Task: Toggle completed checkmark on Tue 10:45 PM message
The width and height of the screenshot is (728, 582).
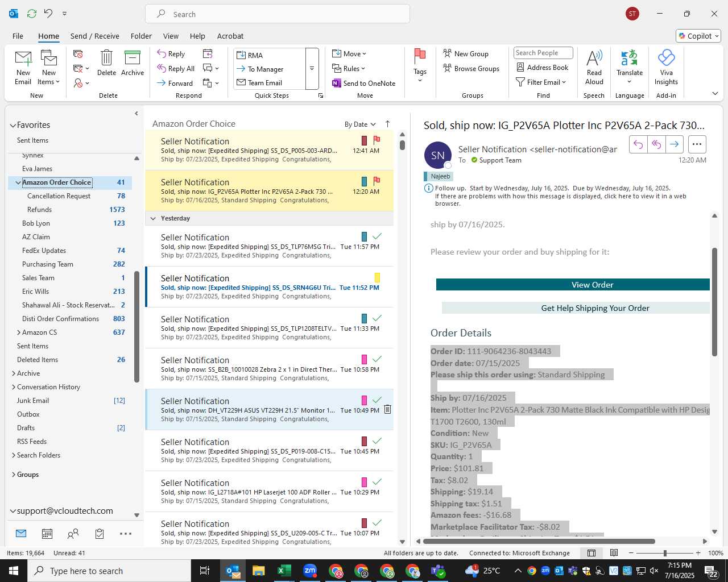Action: click(x=377, y=440)
